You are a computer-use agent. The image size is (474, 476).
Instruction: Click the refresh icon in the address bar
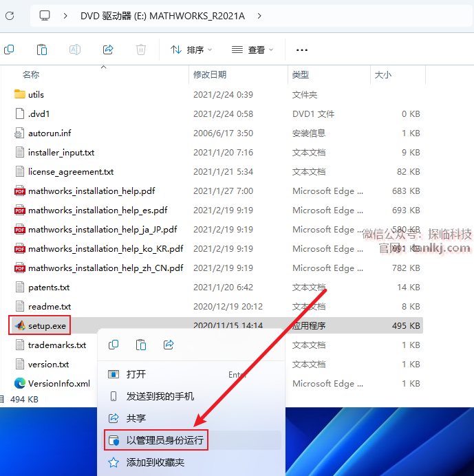coord(10,16)
